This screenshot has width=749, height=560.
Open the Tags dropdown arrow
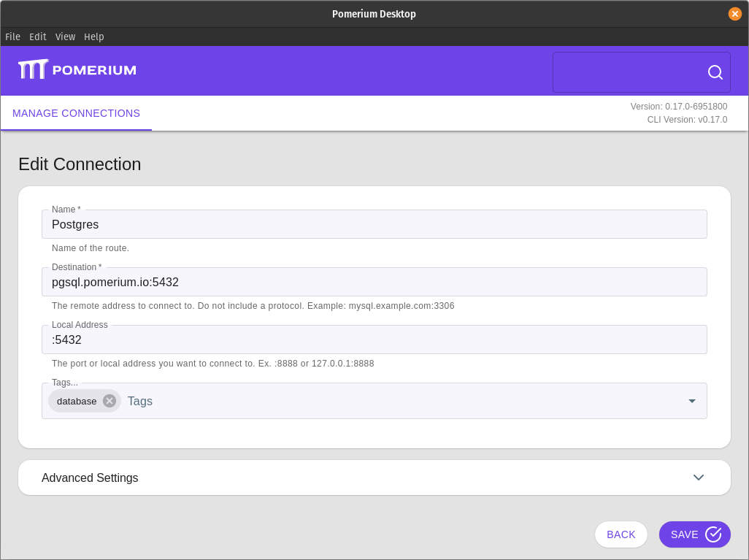tap(691, 401)
